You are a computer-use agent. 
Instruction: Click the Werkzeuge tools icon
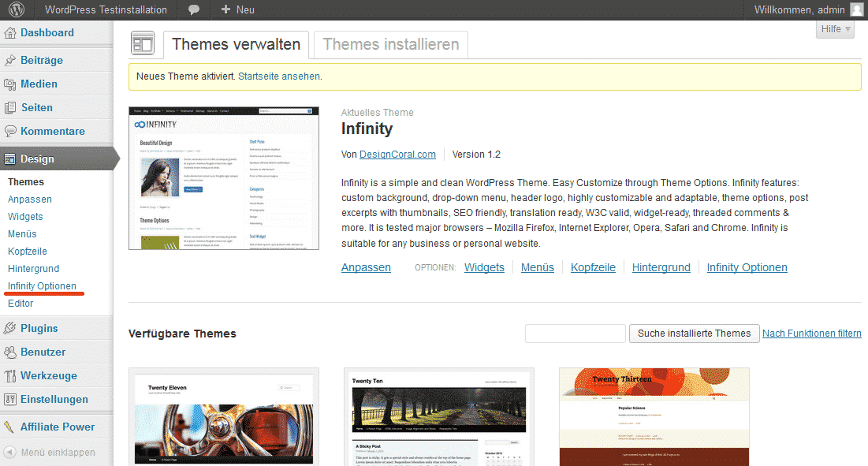[x=10, y=376]
